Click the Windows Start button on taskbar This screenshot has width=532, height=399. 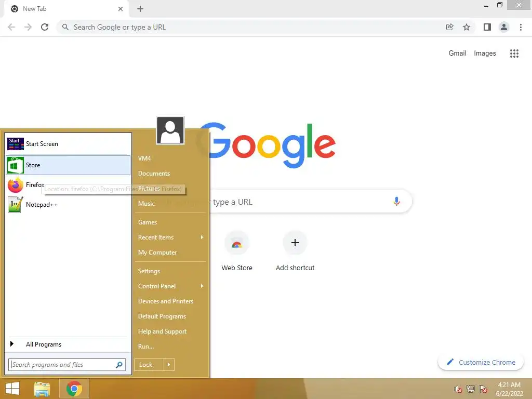pos(12,389)
